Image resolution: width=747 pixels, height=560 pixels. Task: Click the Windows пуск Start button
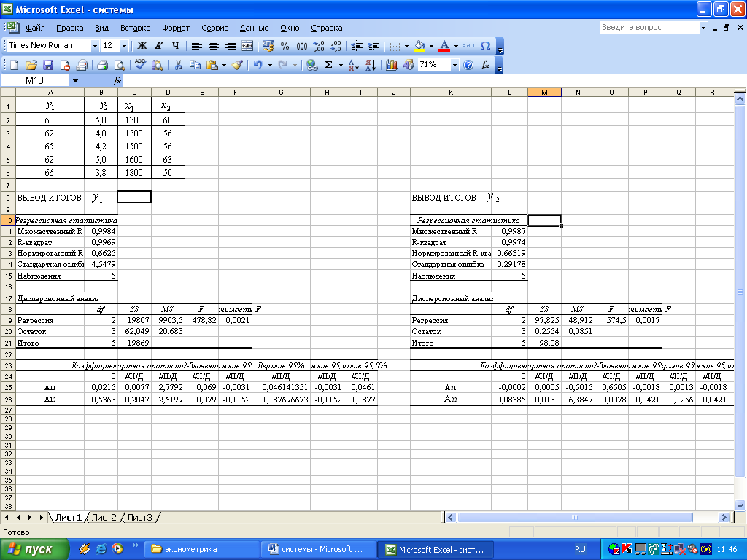click(34, 550)
